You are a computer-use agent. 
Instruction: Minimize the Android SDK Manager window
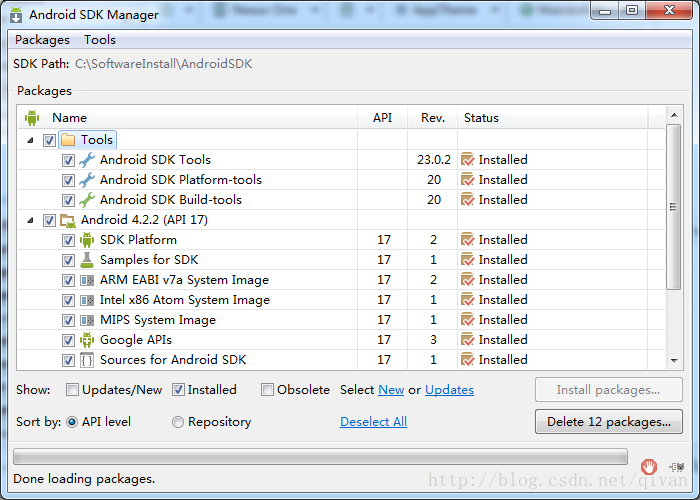[605, 11]
